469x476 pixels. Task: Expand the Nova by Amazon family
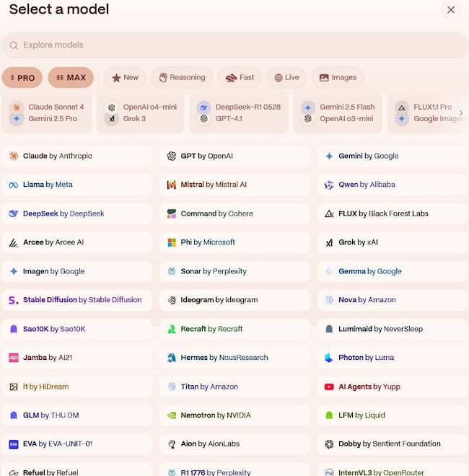coord(393,300)
